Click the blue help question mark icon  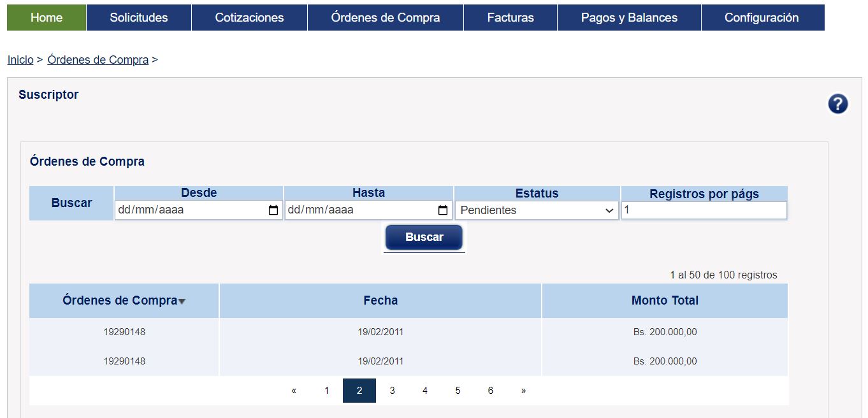(837, 104)
